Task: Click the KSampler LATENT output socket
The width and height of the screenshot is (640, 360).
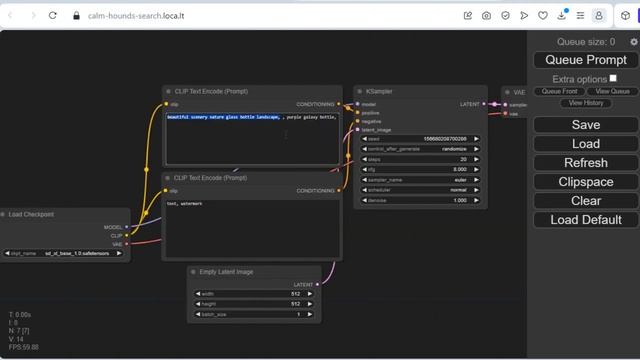Action: [x=484, y=104]
